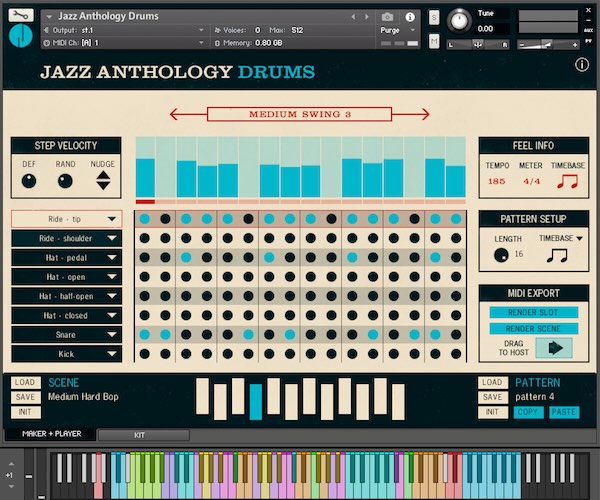Click keyboard octave down arrow
This screenshot has width=600, height=500.
(x=11, y=487)
